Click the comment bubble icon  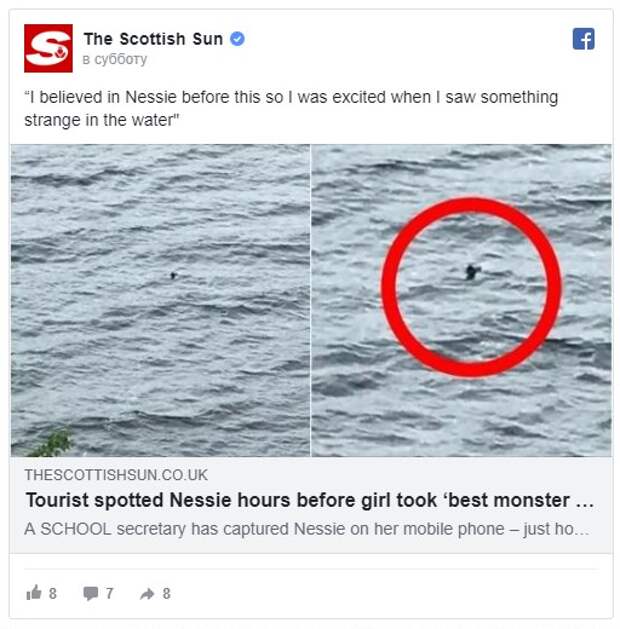coord(91,593)
